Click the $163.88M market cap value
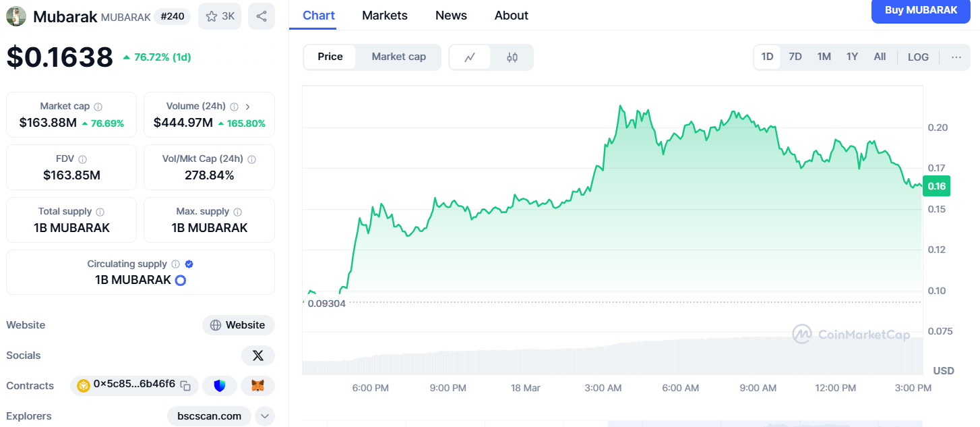The height and width of the screenshot is (427, 980). (x=49, y=123)
